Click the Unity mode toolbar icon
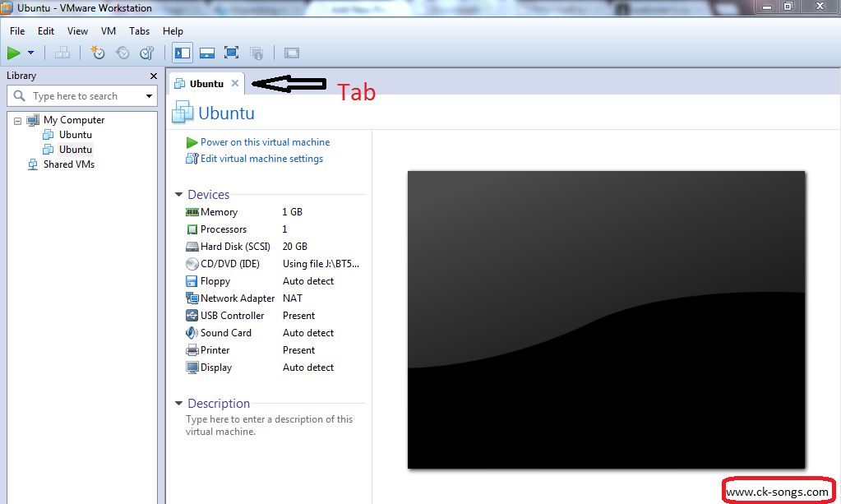 256,53
